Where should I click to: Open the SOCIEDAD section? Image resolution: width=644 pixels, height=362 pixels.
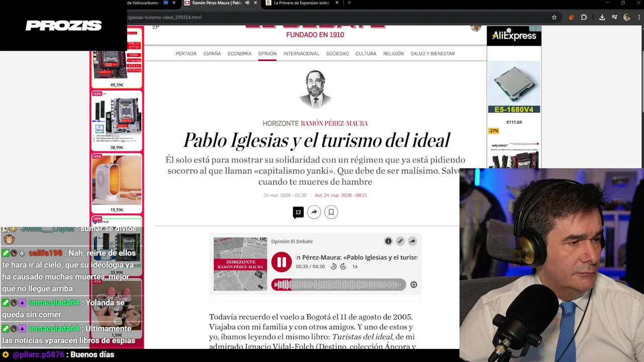337,54
